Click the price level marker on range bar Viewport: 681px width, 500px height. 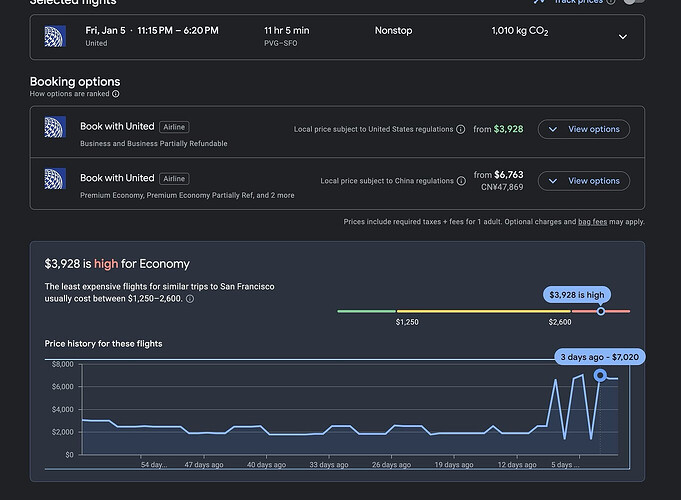(x=601, y=311)
